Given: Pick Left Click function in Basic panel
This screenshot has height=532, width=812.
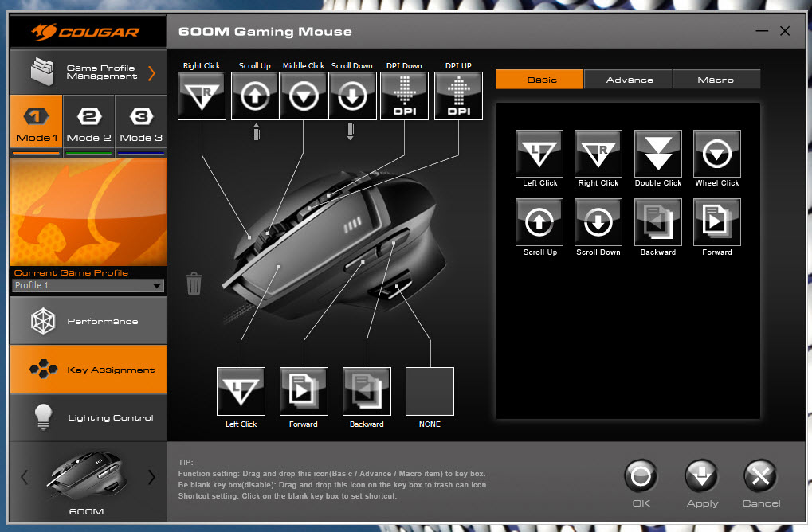Looking at the screenshot, I should coord(539,154).
